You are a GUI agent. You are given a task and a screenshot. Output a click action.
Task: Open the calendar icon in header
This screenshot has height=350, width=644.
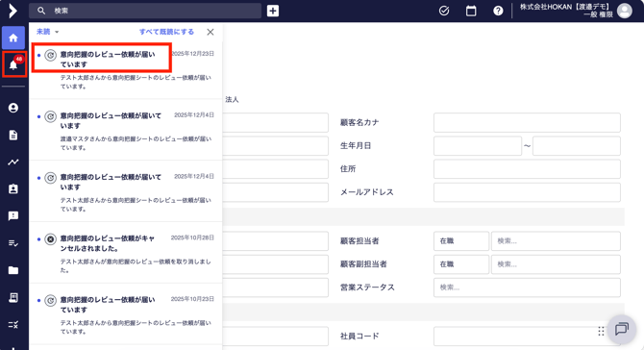(471, 11)
